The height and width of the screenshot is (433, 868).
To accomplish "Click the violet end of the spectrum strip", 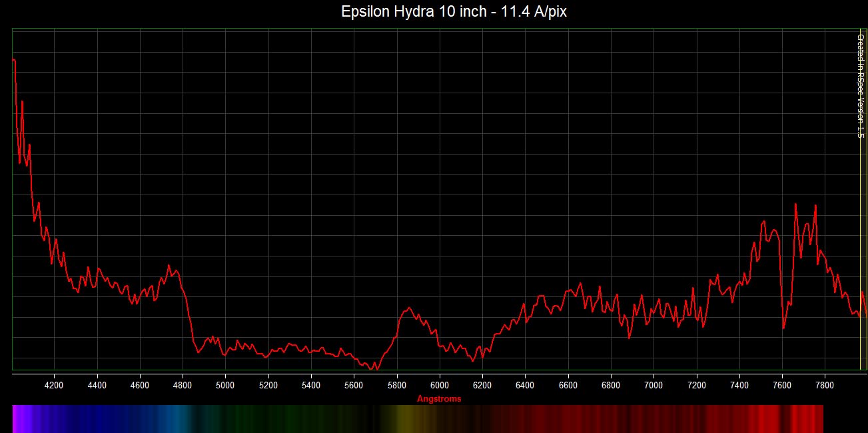I will [x=19, y=418].
